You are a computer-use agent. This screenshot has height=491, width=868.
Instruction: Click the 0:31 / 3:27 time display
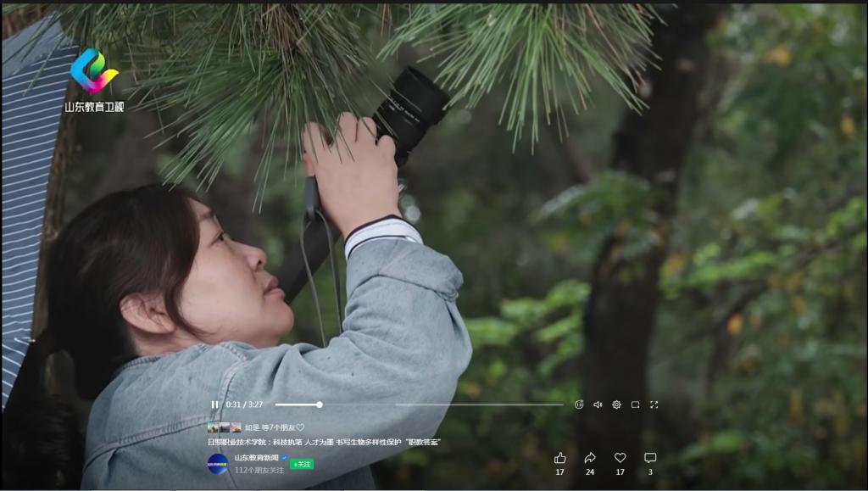(x=244, y=405)
